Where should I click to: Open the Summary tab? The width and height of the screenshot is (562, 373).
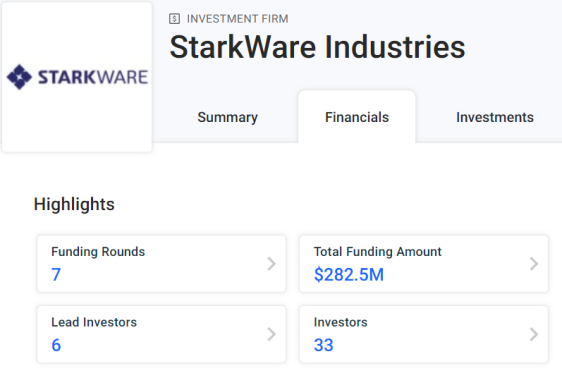(228, 117)
